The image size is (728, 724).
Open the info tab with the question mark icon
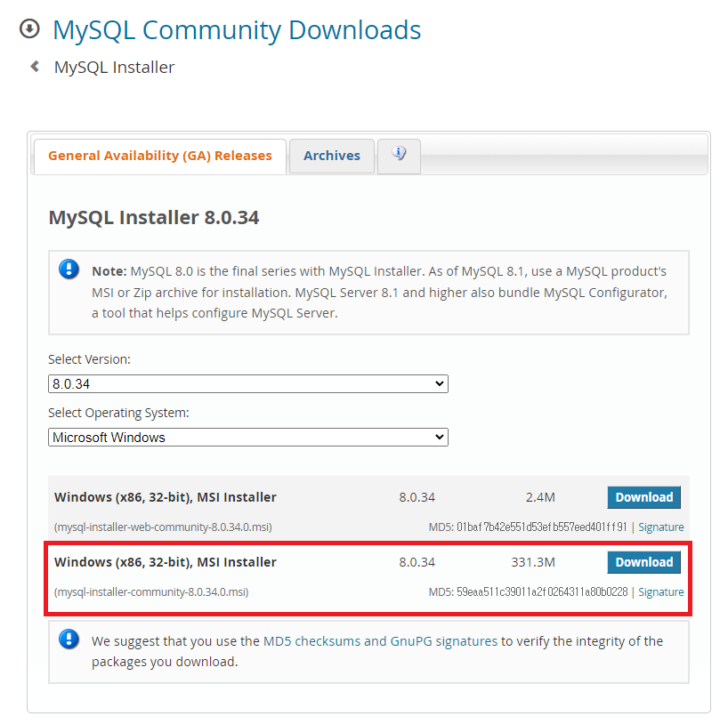pos(398,156)
